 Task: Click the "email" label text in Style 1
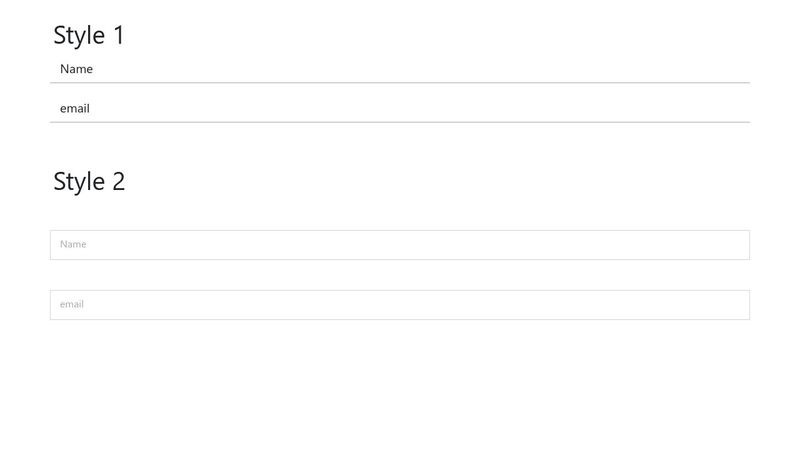(75, 108)
